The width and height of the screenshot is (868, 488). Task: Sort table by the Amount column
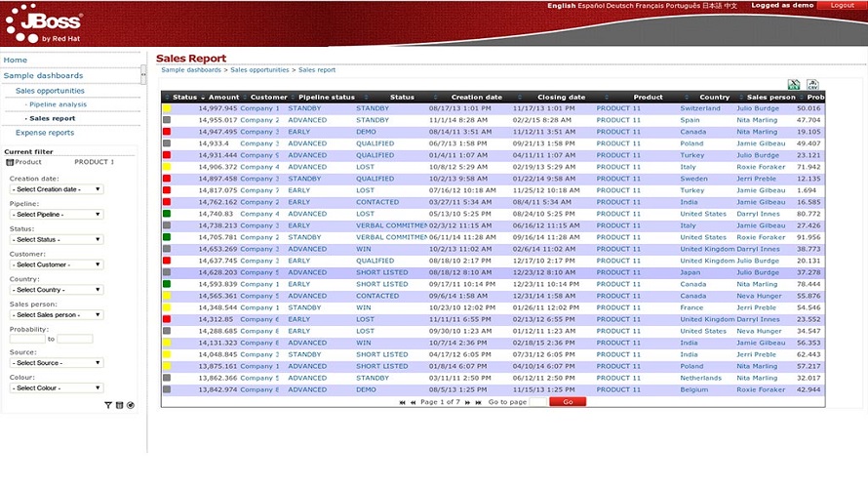223,97
